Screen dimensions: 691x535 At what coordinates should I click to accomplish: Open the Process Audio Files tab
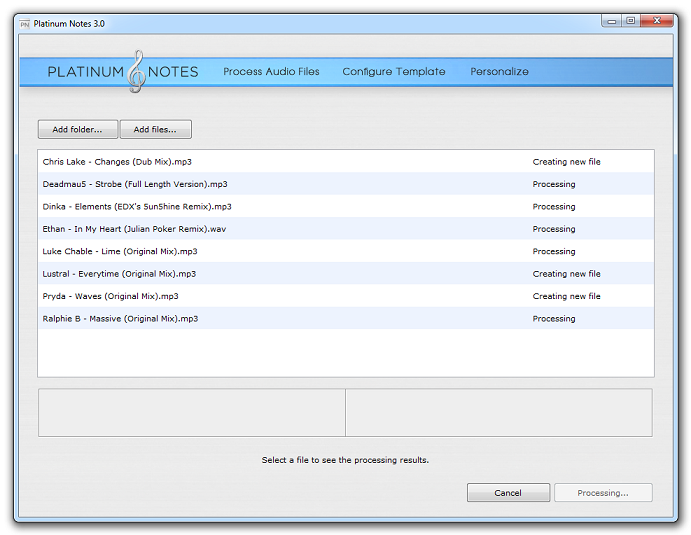(x=271, y=72)
